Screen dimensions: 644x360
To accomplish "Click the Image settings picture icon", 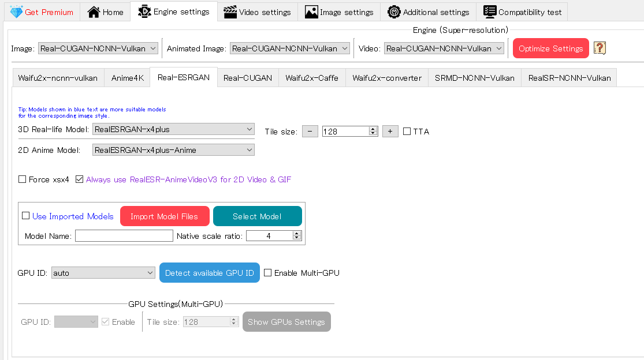I will point(311,12).
